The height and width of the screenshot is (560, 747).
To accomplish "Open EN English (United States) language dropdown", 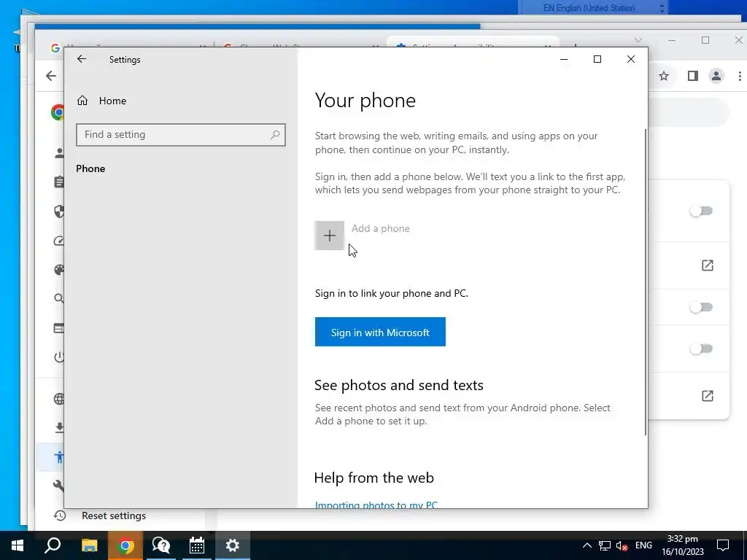I will (593, 7).
